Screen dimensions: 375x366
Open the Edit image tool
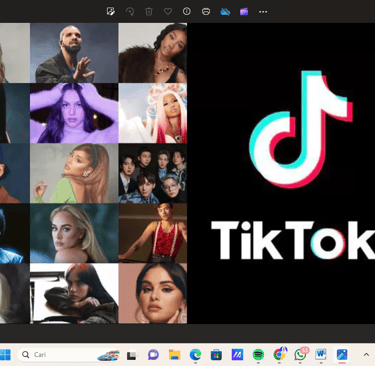click(111, 12)
